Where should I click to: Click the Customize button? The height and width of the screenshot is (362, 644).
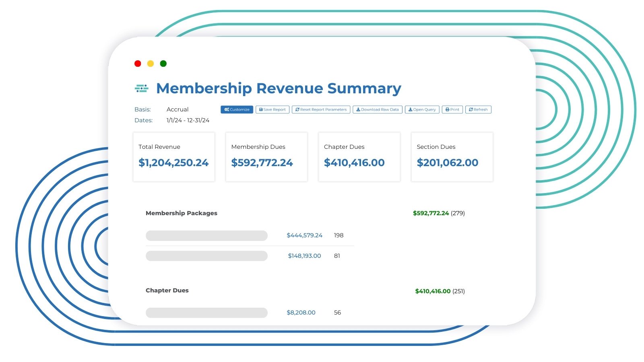click(237, 109)
